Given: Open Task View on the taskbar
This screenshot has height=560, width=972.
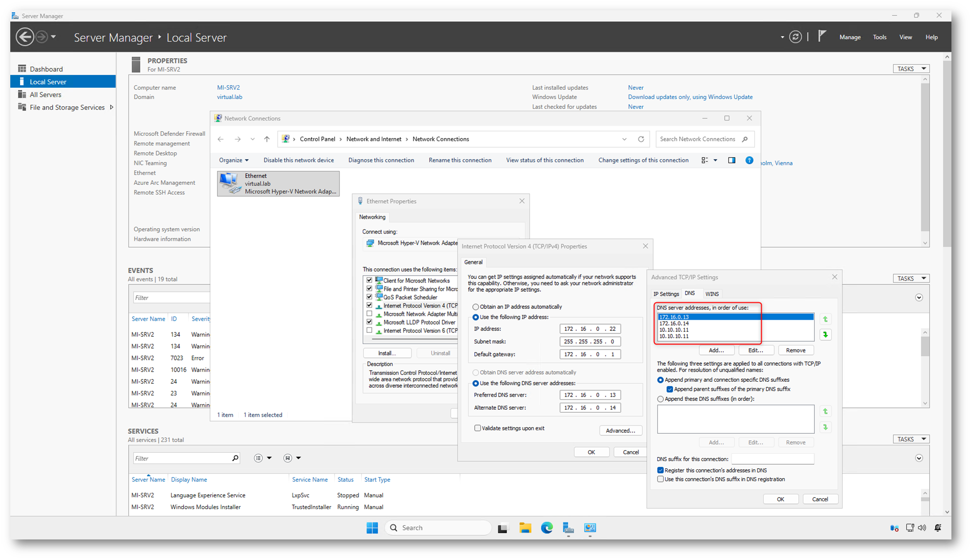Looking at the screenshot, I should click(503, 528).
